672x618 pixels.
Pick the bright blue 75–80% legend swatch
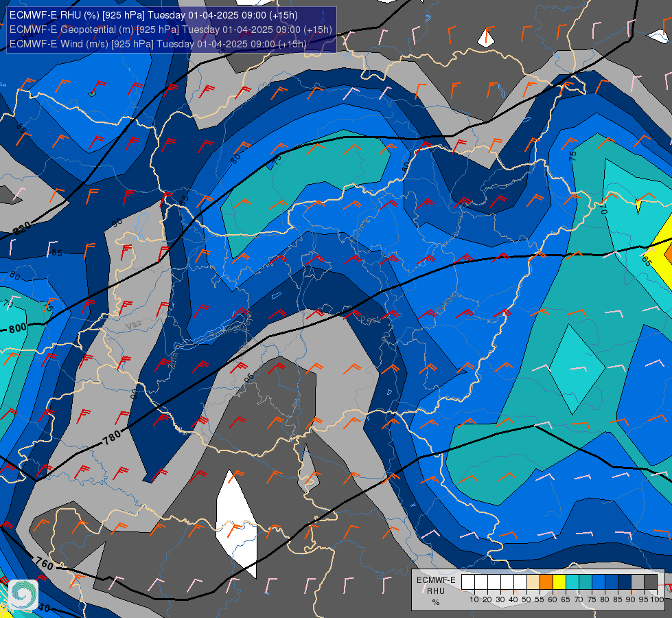pos(599,582)
